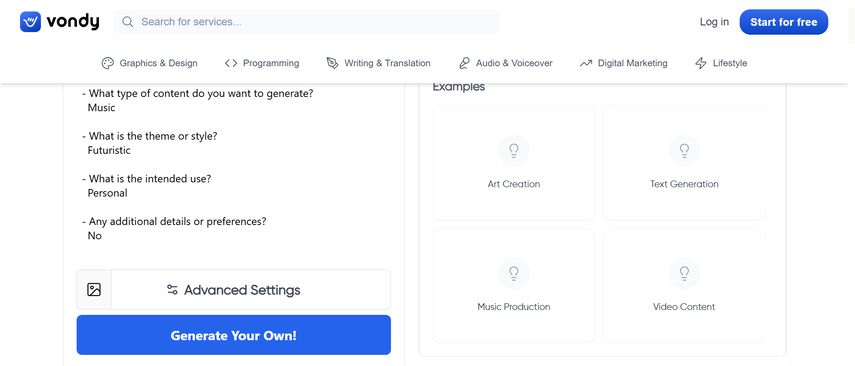The height and width of the screenshot is (366, 855).
Task: Click 'Any additional details or preferences?' line
Action: click(174, 221)
